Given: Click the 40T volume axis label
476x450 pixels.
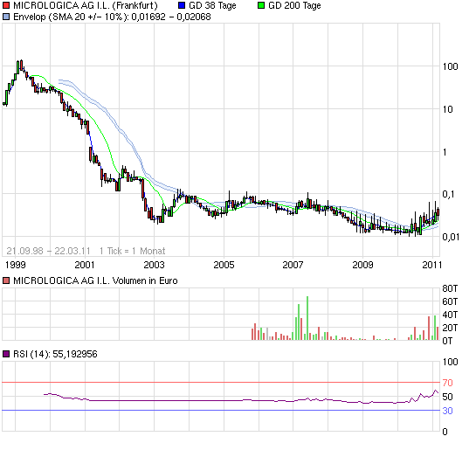Looking at the screenshot, I should (x=450, y=315).
